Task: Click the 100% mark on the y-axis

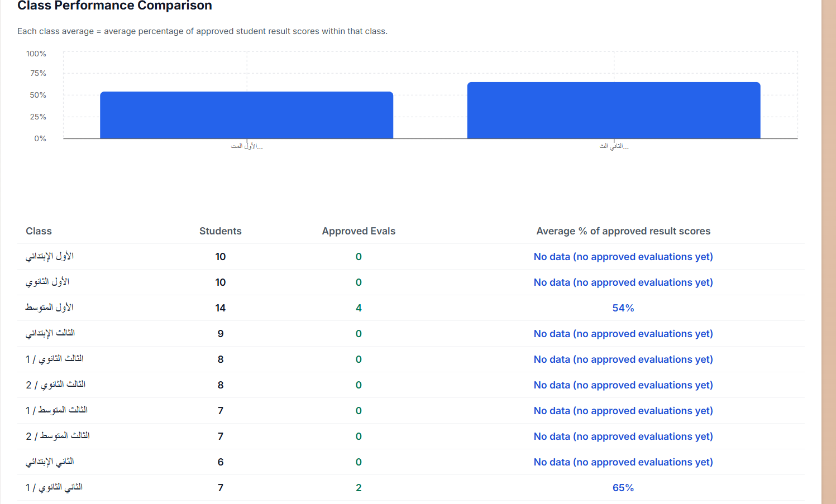Action: pos(36,54)
